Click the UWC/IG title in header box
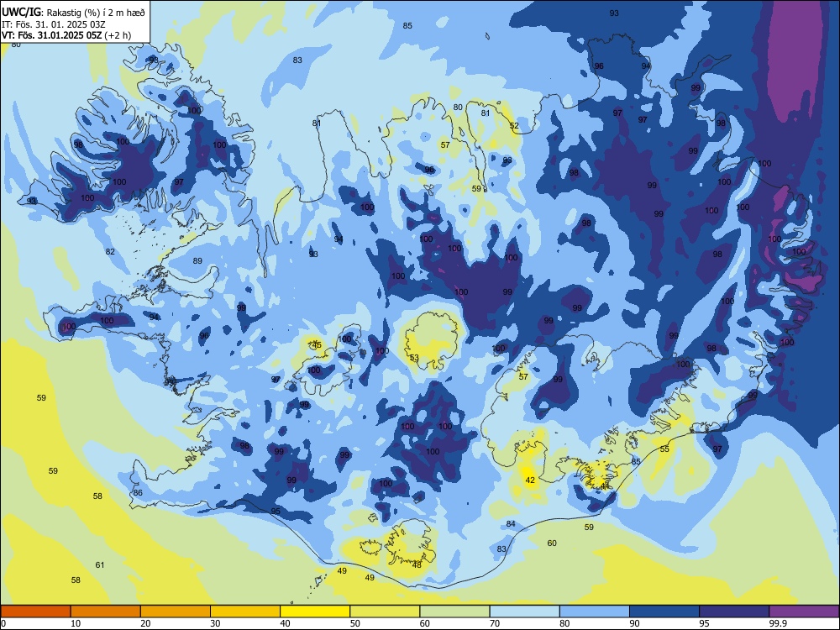Screen dimensions: 840x630 (x=21, y=12)
